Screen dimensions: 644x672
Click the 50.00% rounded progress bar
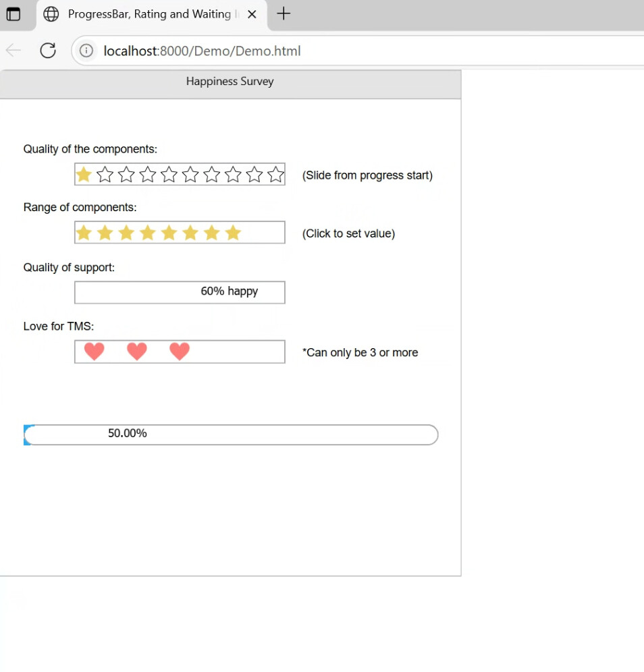point(231,435)
